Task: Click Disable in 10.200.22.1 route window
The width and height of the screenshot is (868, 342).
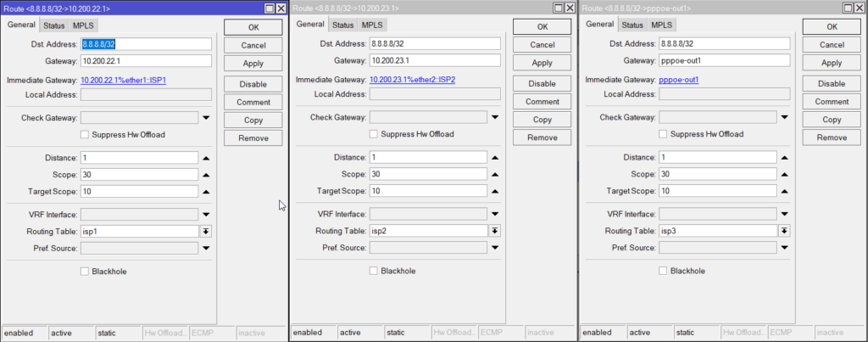Action: tap(253, 84)
